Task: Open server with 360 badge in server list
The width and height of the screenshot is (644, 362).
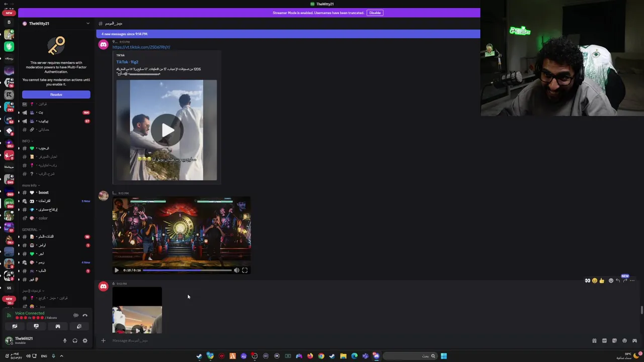Action: (x=9, y=191)
